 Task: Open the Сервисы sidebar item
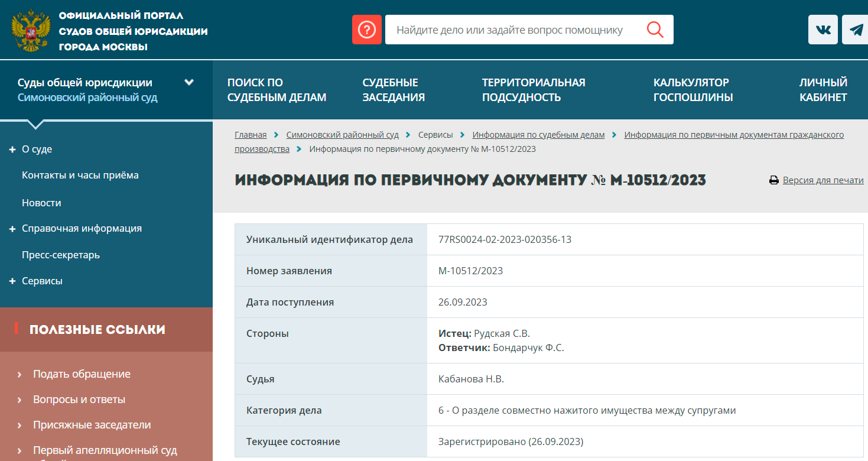click(x=42, y=281)
